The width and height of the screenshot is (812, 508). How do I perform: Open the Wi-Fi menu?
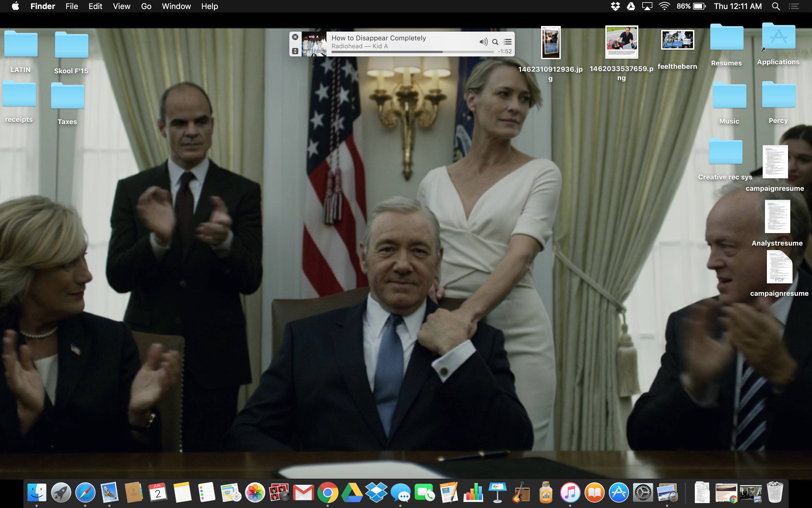tap(664, 6)
